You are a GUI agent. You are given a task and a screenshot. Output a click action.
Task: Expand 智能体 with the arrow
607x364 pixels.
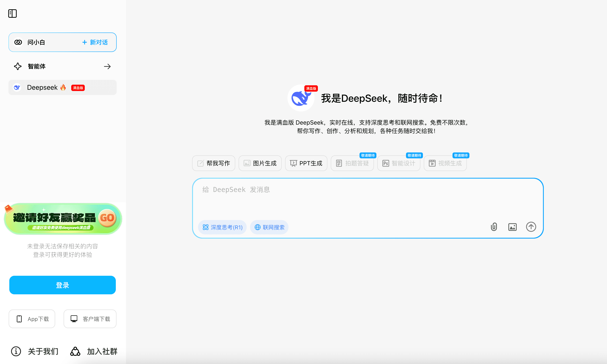[x=107, y=67]
